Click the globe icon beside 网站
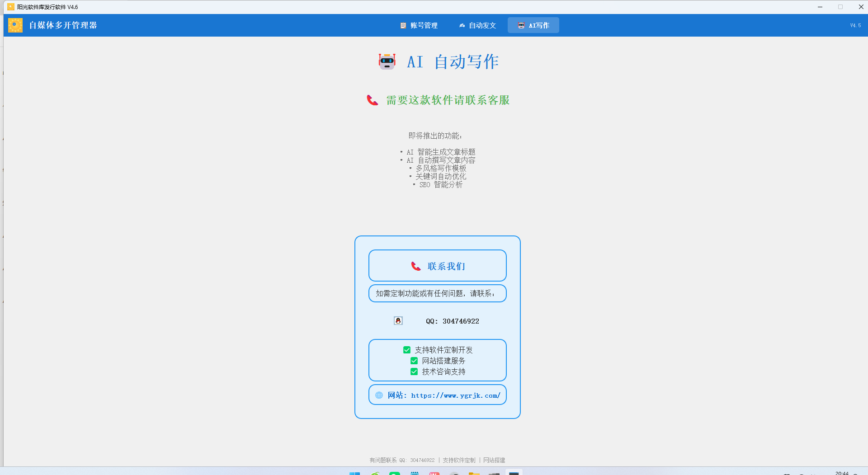 point(379,395)
